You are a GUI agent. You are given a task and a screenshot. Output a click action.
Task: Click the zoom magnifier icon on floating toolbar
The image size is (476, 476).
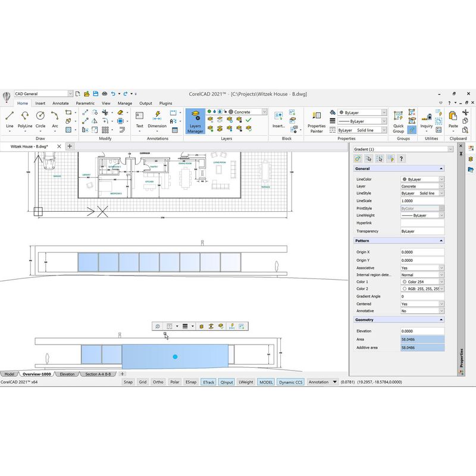(158, 326)
